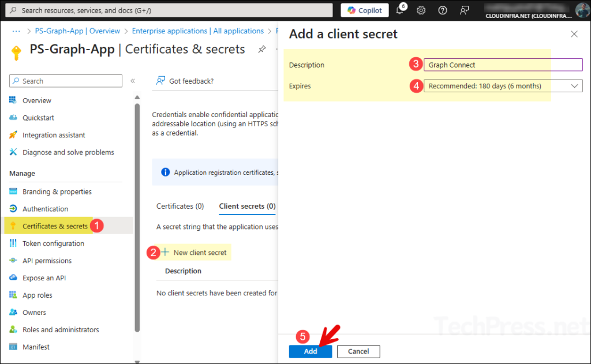Pin the Certificates & secrets page

point(261,50)
